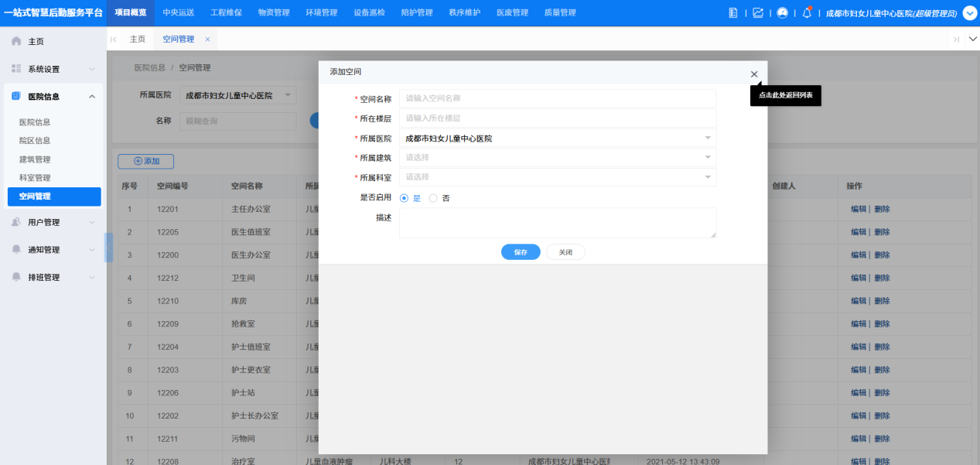Expand 排班管理 sidebar chevron
This screenshot has width=980, height=465.
click(x=92, y=277)
